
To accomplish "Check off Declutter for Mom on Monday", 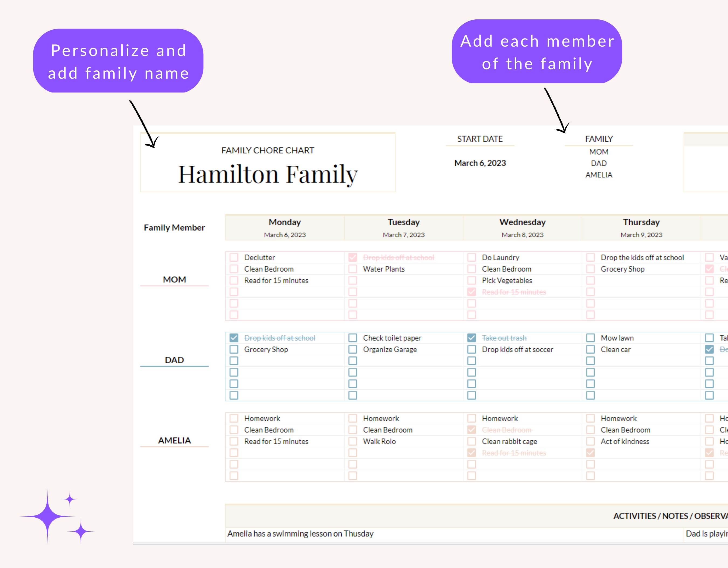I will [x=234, y=257].
